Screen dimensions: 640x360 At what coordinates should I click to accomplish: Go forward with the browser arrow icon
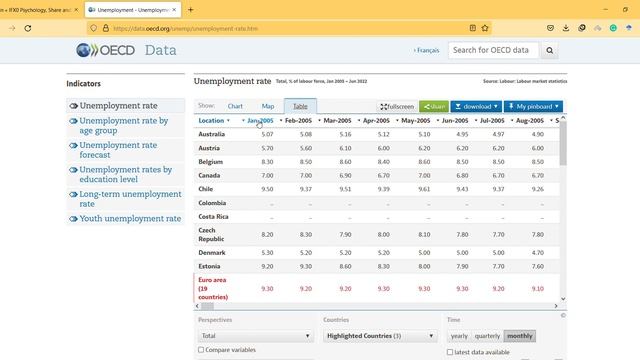(12, 28)
